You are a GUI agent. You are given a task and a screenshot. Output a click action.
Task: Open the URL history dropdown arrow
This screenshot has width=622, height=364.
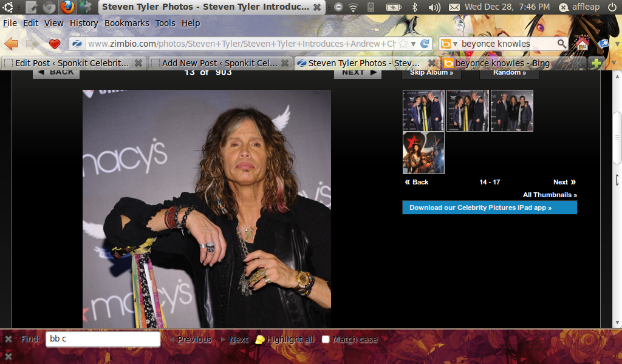(413, 44)
